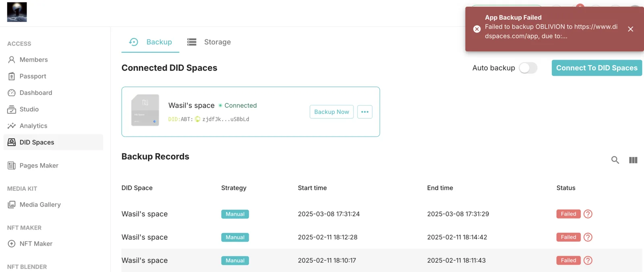The image size is (644, 272).
Task: Search the backup records
Action: tap(615, 160)
